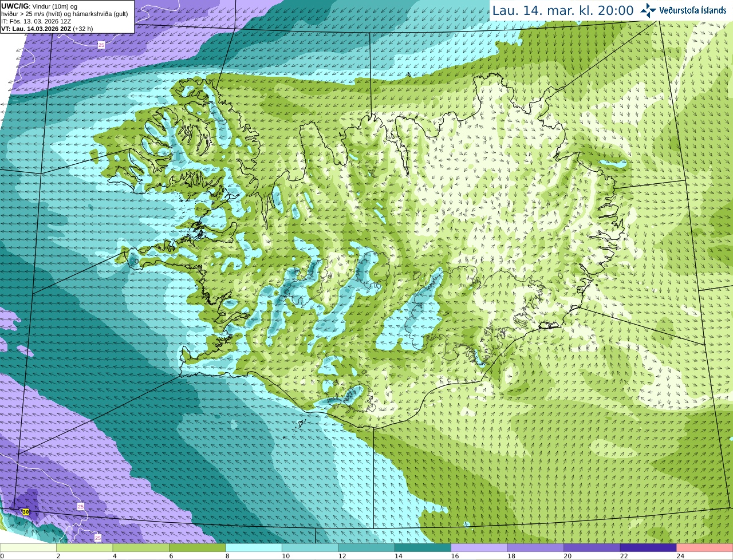Click the Veðurstofa Íslands logo icon
Screen dimensions: 733x560
pyautogui.click(x=648, y=10)
